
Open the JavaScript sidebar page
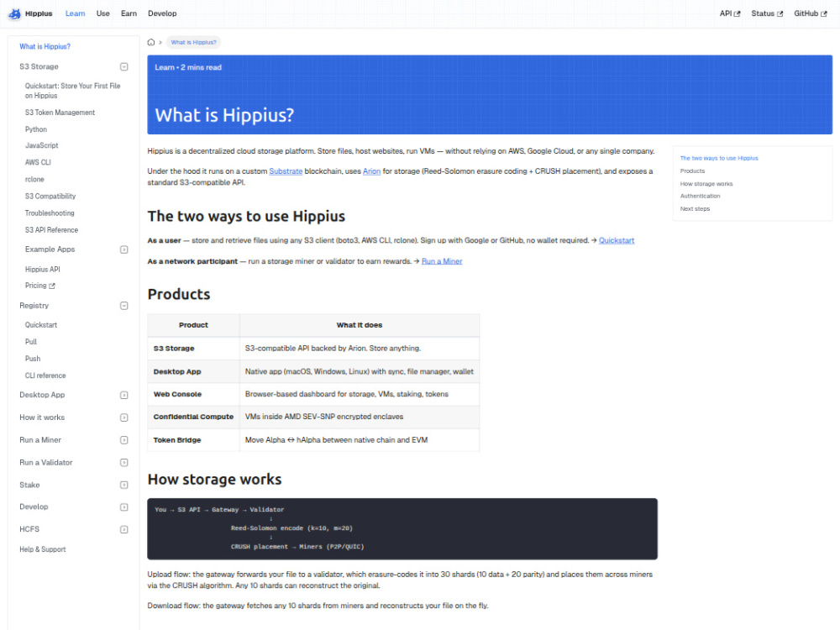pos(41,145)
